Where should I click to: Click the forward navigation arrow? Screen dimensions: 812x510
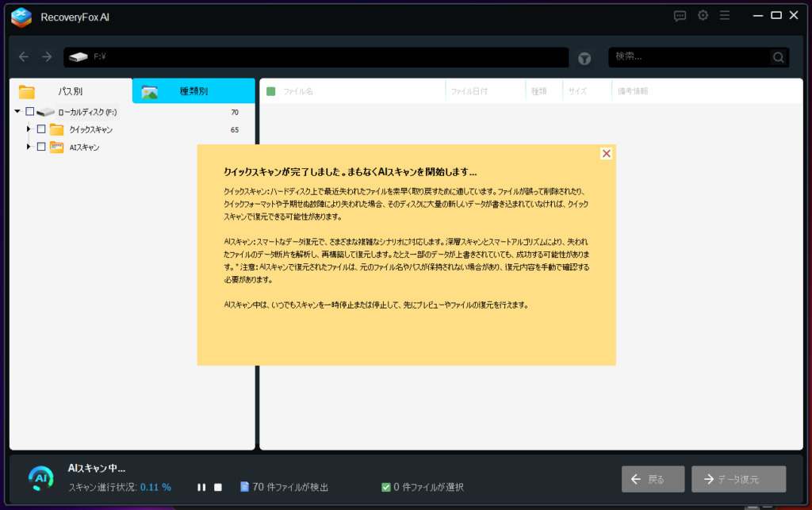coord(47,57)
